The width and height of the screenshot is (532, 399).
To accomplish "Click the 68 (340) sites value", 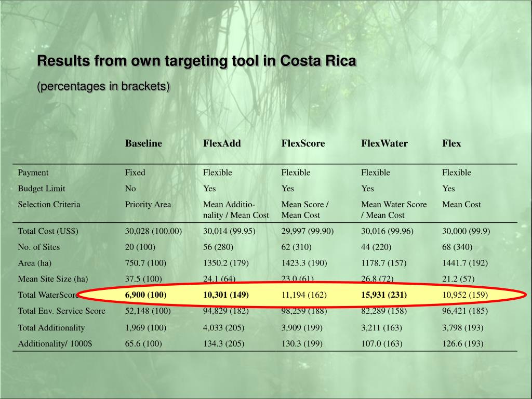I will pos(457,247).
